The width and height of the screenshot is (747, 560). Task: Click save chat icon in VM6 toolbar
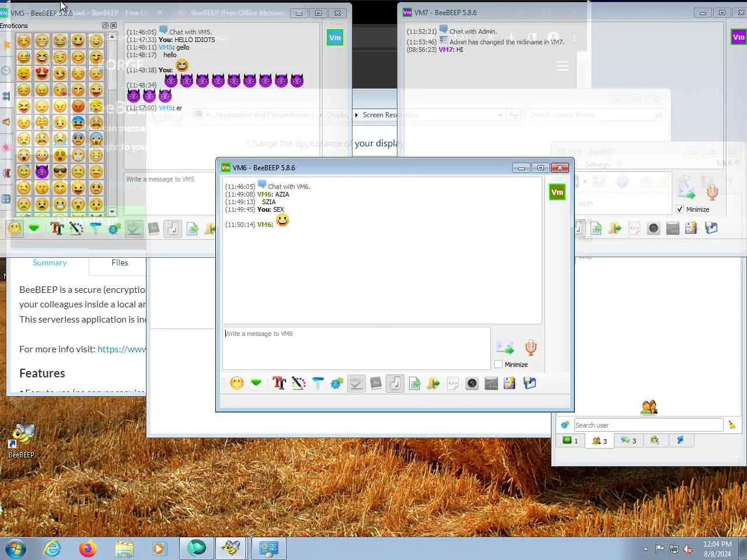coord(530,383)
